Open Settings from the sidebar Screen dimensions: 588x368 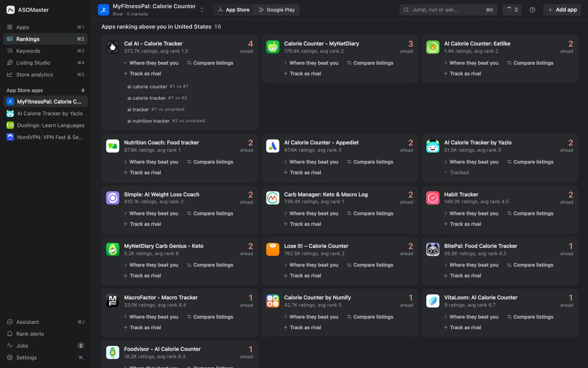click(46, 357)
